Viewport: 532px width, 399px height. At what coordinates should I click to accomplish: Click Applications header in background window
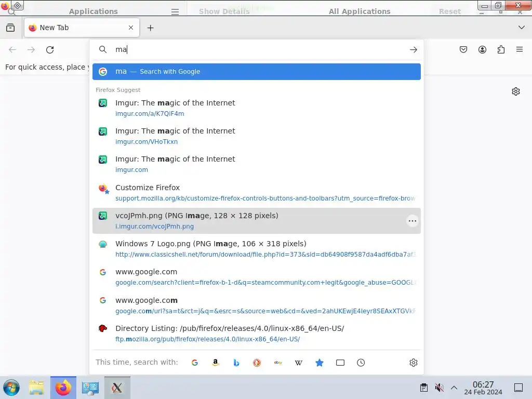click(x=94, y=11)
